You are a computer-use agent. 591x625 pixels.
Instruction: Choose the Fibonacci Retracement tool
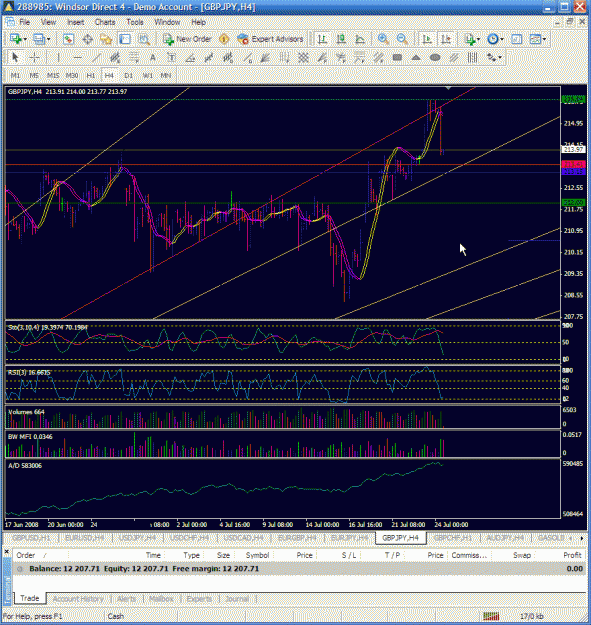(134, 57)
